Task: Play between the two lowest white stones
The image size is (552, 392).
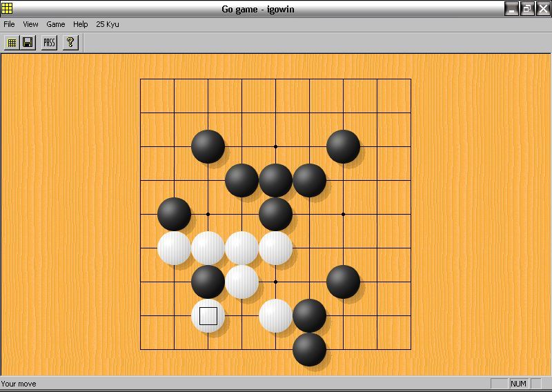Action: coord(242,315)
